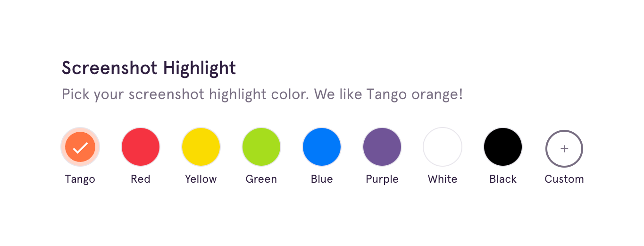
Task: Pick the Purple color swatch
Action: [x=382, y=147]
